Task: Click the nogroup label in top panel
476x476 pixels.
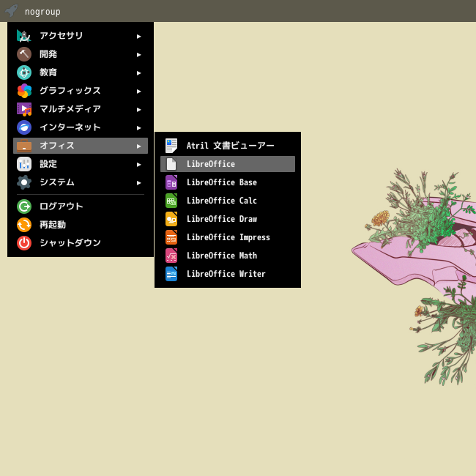Action: point(42,12)
